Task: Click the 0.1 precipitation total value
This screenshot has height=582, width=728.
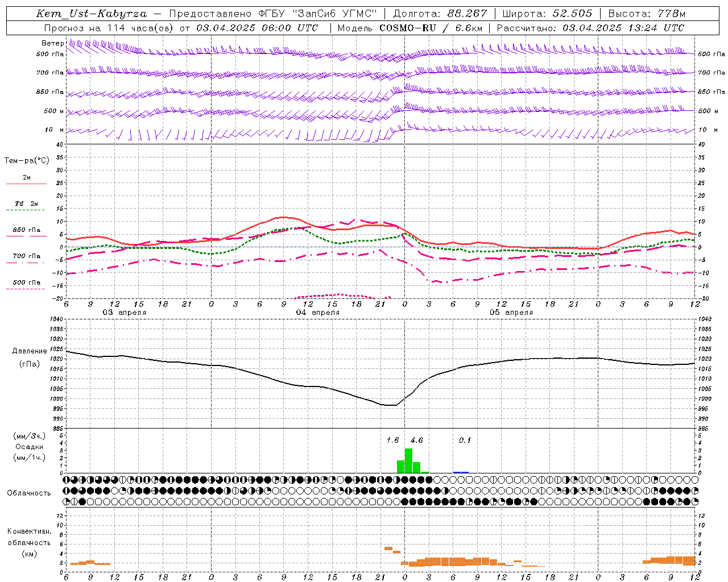Action: pos(465,440)
